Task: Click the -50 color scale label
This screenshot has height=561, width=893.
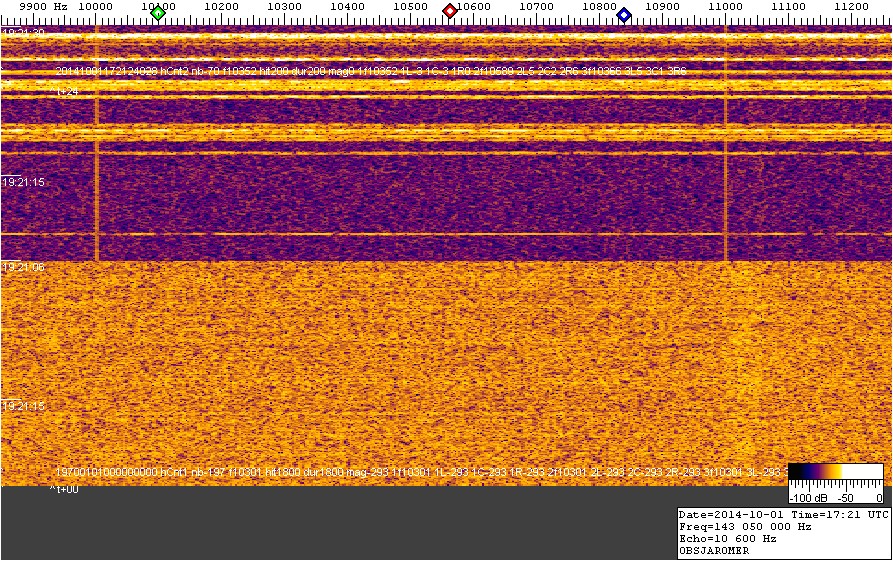Action: coord(846,497)
